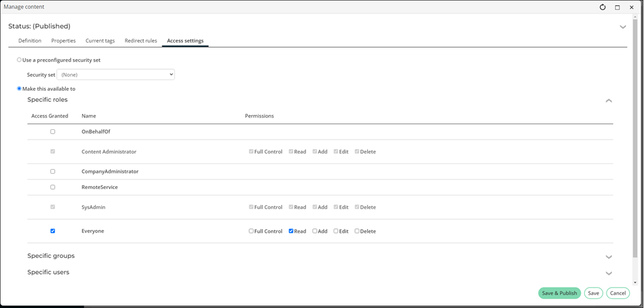
Task: Toggle Full Control for Content Administrator
Action: 251,151
